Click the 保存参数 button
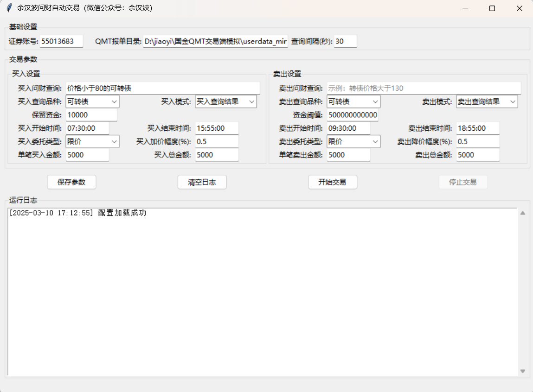Viewport: 533px width, 392px height. point(71,182)
